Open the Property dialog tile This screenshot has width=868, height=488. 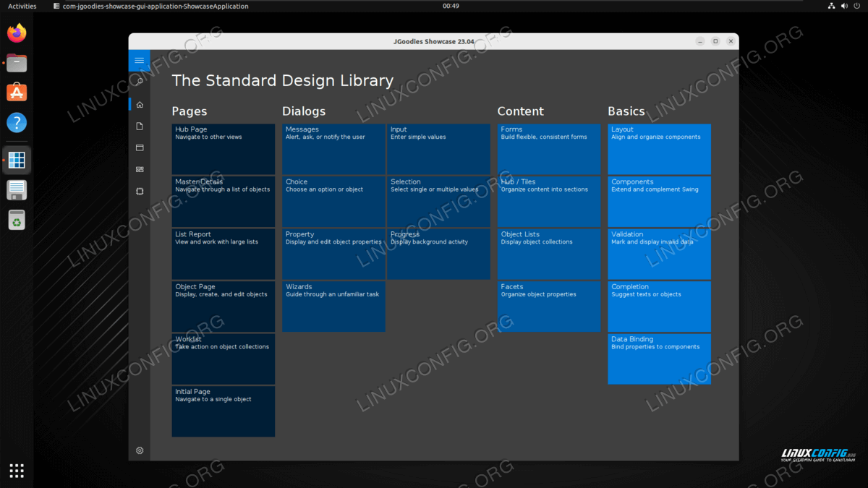tap(333, 254)
